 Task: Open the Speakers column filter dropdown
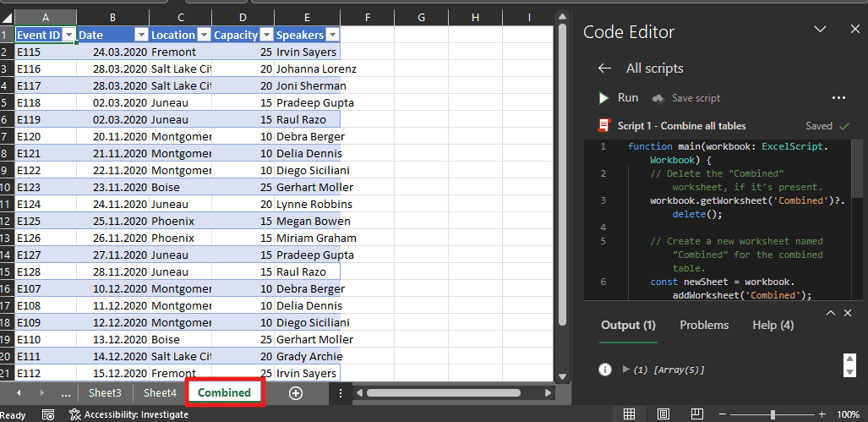click(x=332, y=35)
